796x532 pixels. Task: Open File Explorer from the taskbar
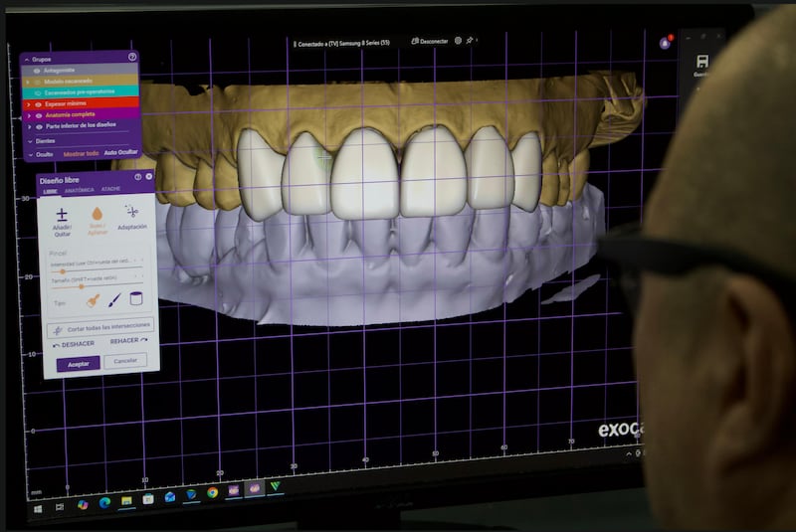pos(126,501)
